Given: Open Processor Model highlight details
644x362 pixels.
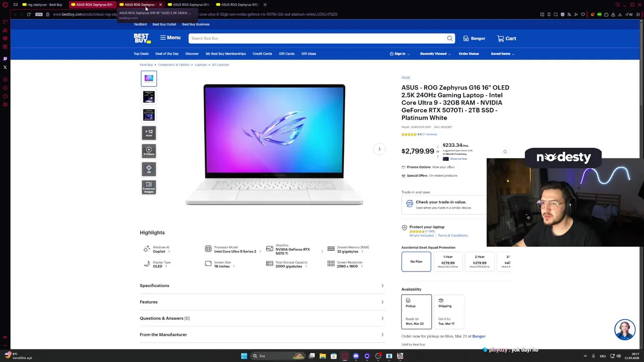Looking at the screenshot, I should (232, 249).
